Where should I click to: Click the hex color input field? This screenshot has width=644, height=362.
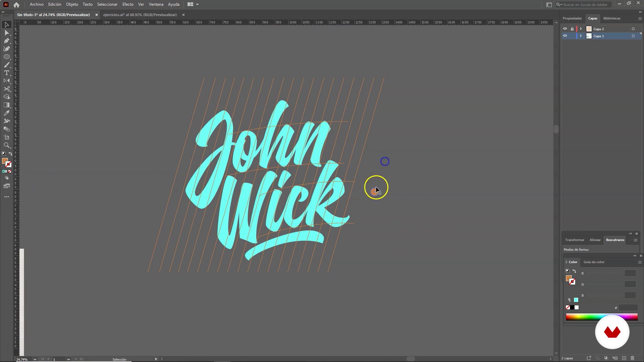click(628, 308)
